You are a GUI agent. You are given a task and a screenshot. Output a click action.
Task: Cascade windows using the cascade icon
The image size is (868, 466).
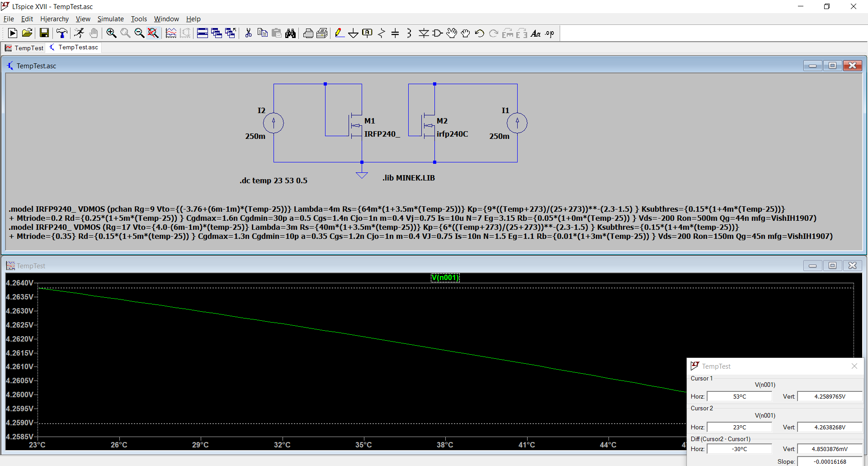coord(217,33)
